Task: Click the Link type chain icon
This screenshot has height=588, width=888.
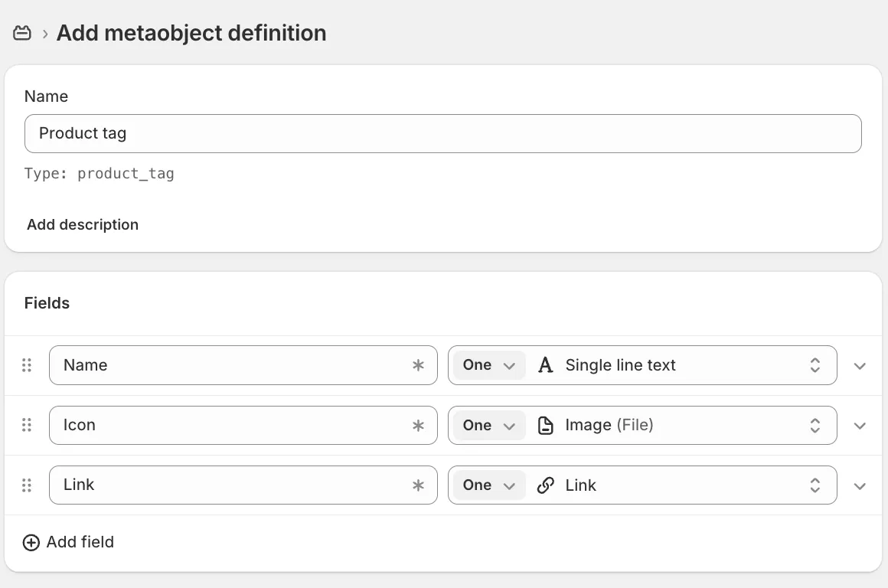Action: pyautogui.click(x=545, y=485)
